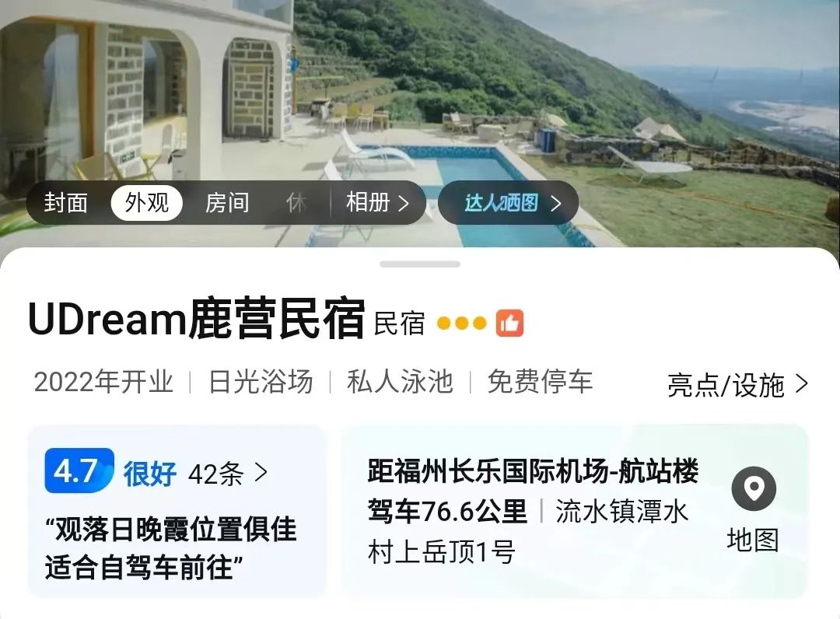Switch to the 封面 photo tab

(65, 203)
